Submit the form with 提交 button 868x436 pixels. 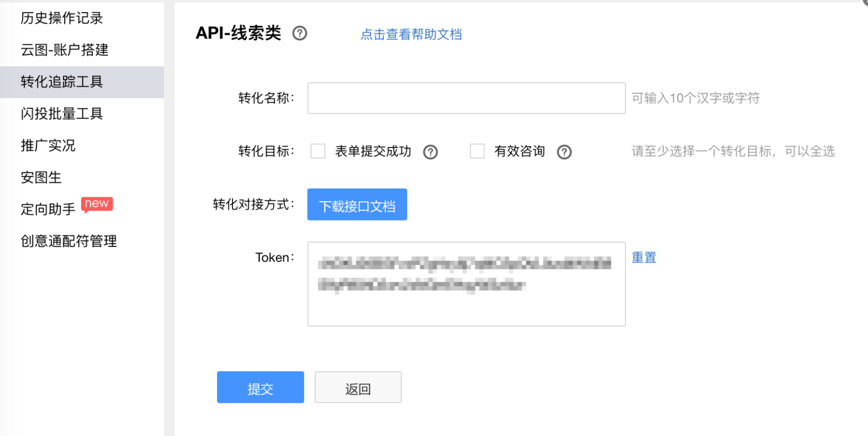point(260,387)
